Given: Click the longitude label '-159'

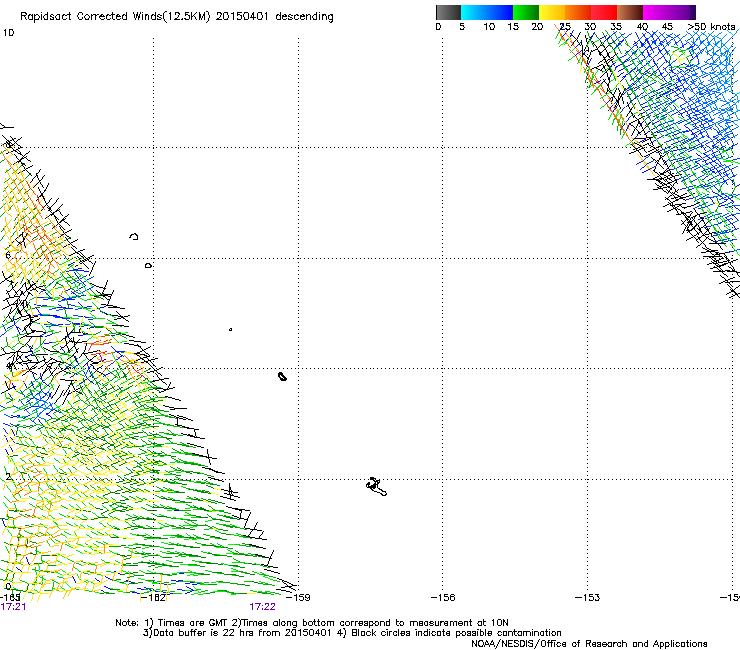Looking at the screenshot, I should tap(298, 598).
